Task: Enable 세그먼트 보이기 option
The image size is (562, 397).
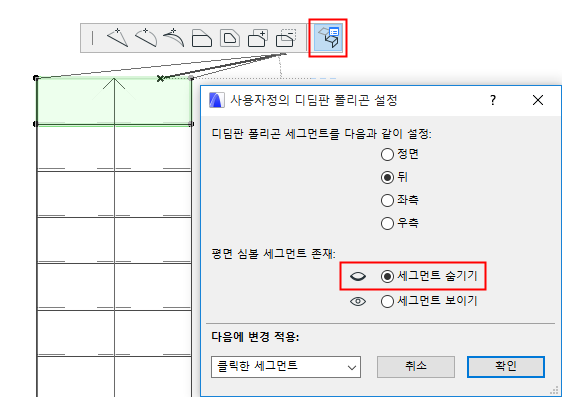Action: click(x=387, y=301)
